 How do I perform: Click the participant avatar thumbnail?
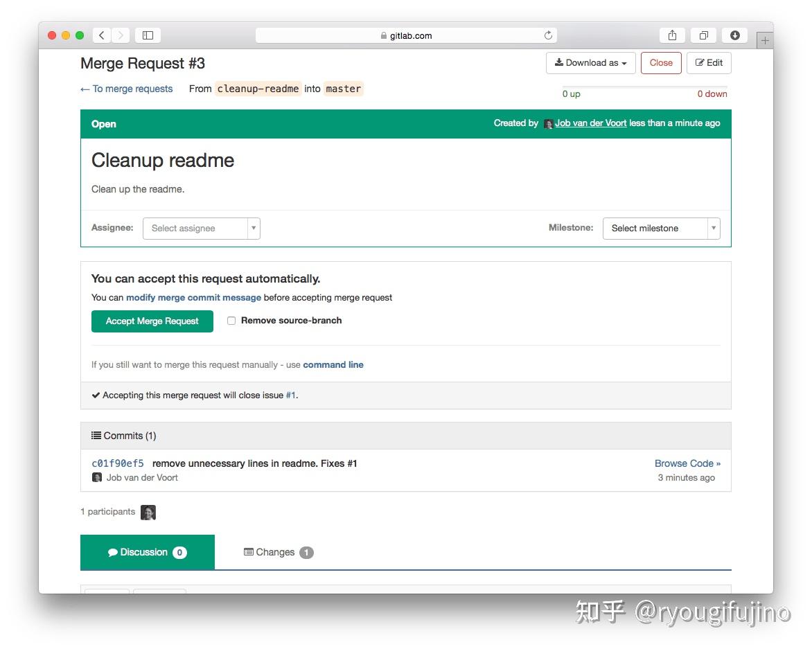[x=148, y=512]
